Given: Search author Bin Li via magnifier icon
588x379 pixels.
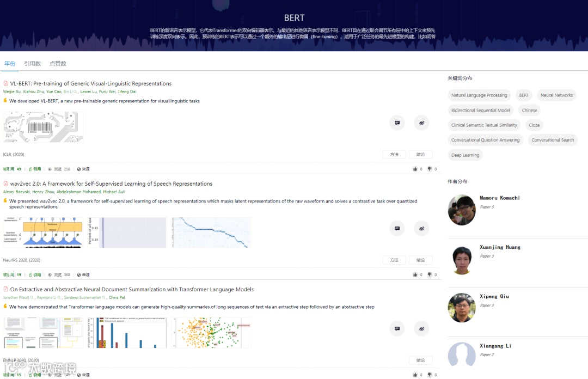Looking at the screenshot, I should [75, 91].
